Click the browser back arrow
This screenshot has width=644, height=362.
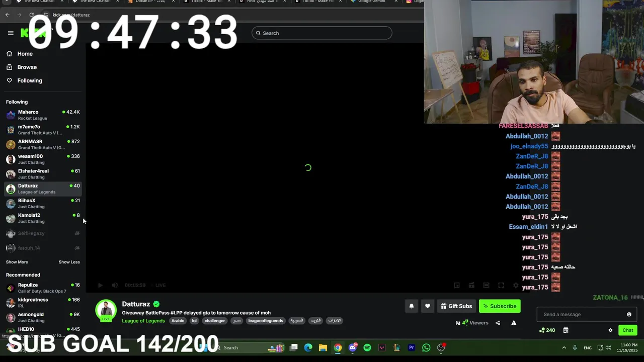8,15
